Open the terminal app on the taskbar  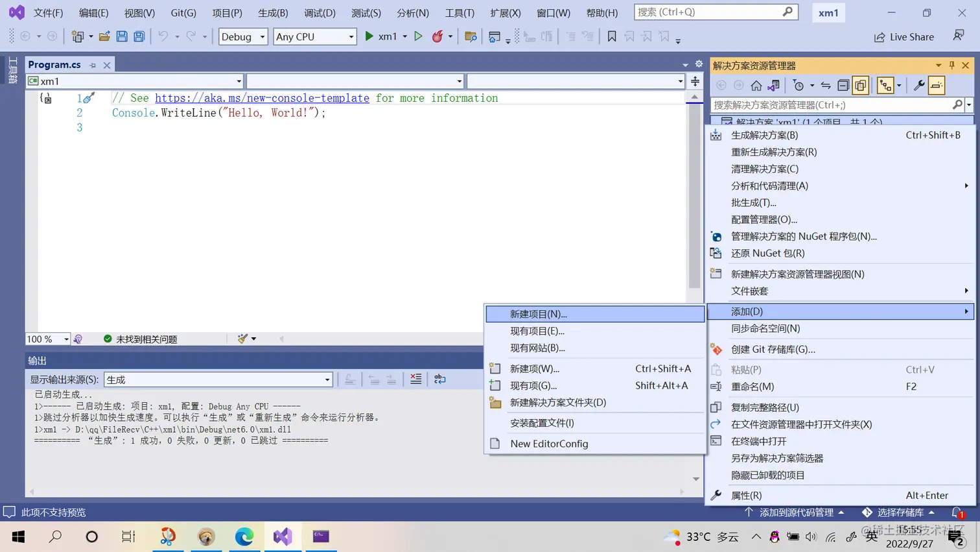[321, 536]
